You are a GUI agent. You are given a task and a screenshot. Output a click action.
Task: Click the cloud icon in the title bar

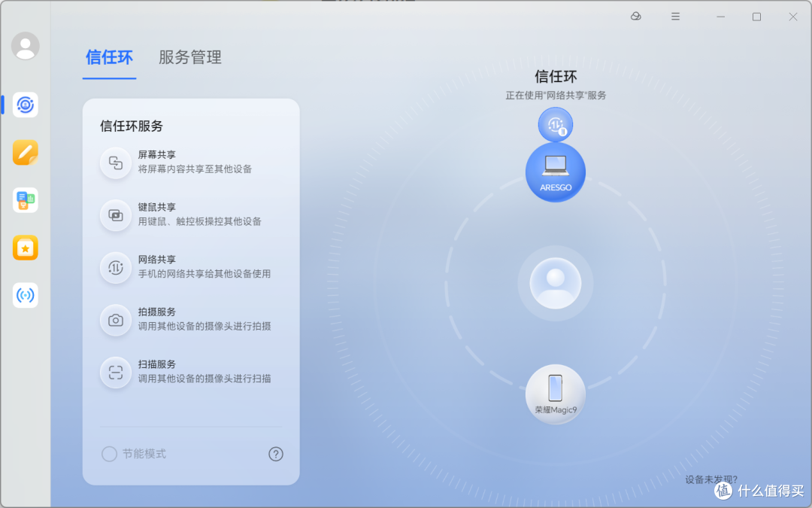click(x=636, y=17)
